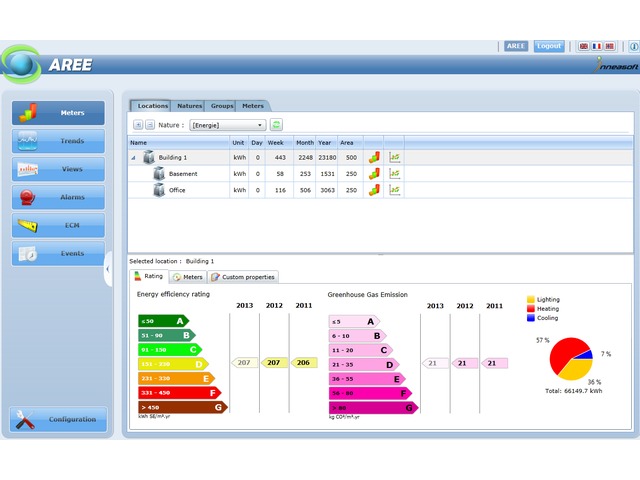Select the Basement row in table
Viewport: 640px width, 480px height.
[x=183, y=174]
